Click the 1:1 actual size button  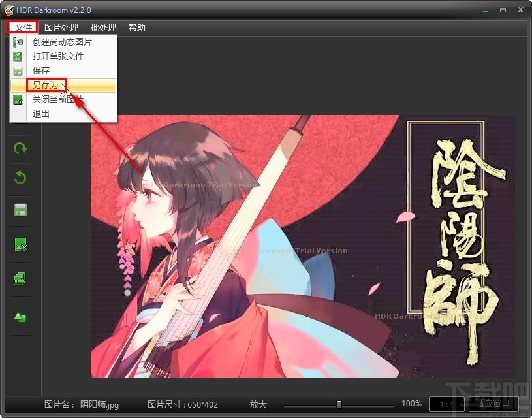click(x=446, y=404)
